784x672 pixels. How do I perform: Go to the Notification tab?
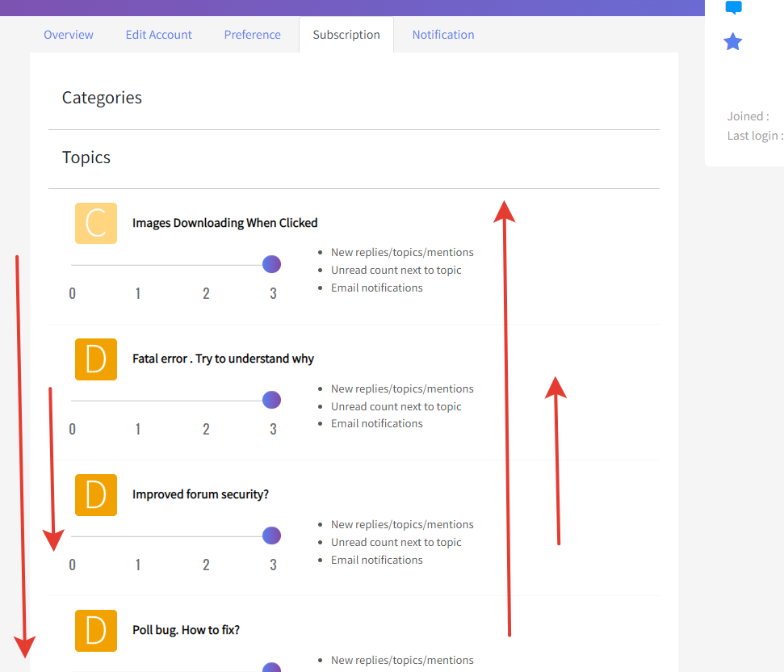[443, 35]
